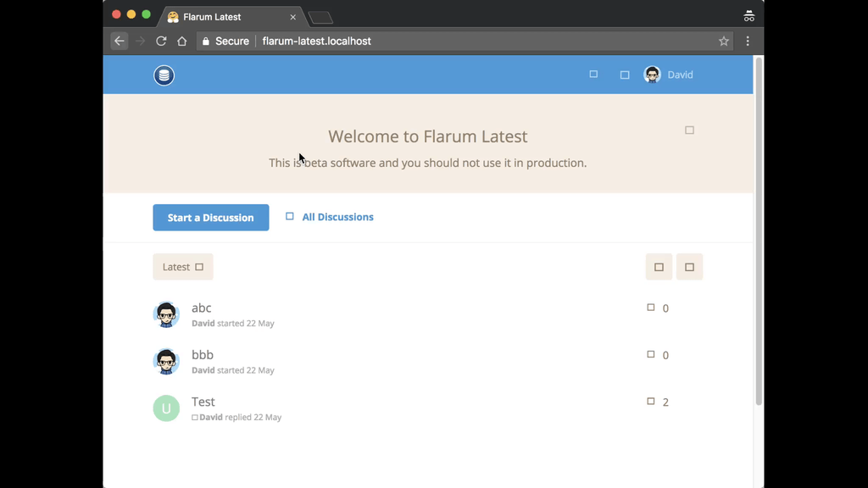Click the mark all as read button
The image size is (868, 488).
(689, 267)
